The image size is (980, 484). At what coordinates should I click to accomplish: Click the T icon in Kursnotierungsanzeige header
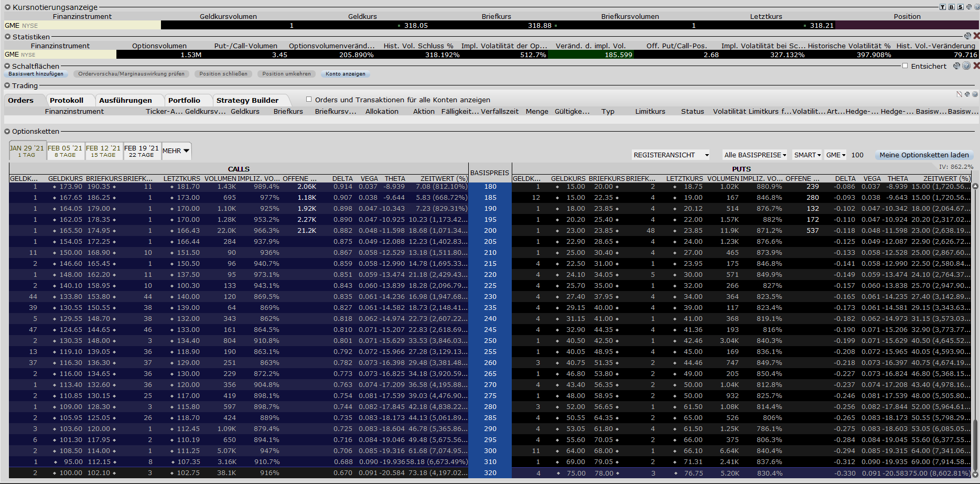pyautogui.click(x=943, y=7)
